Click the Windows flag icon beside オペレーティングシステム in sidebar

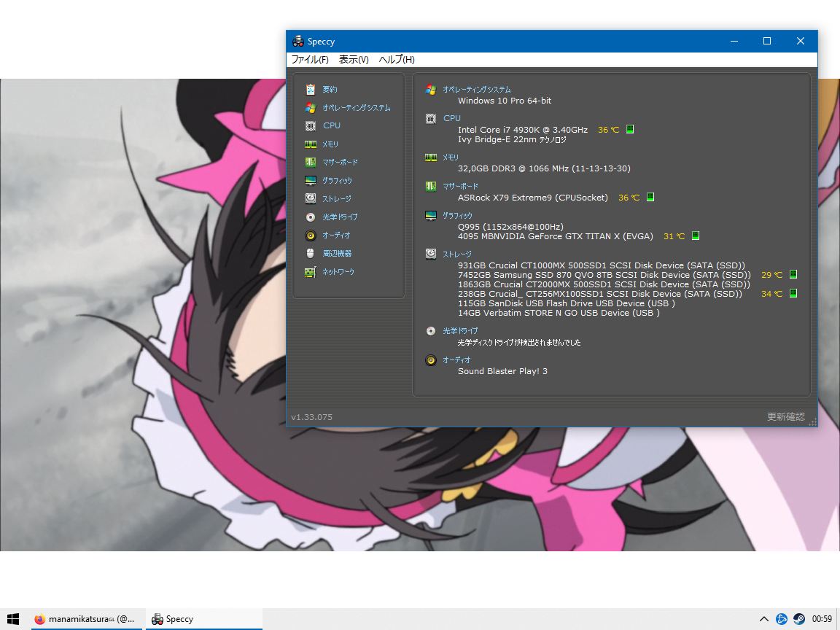pos(310,108)
